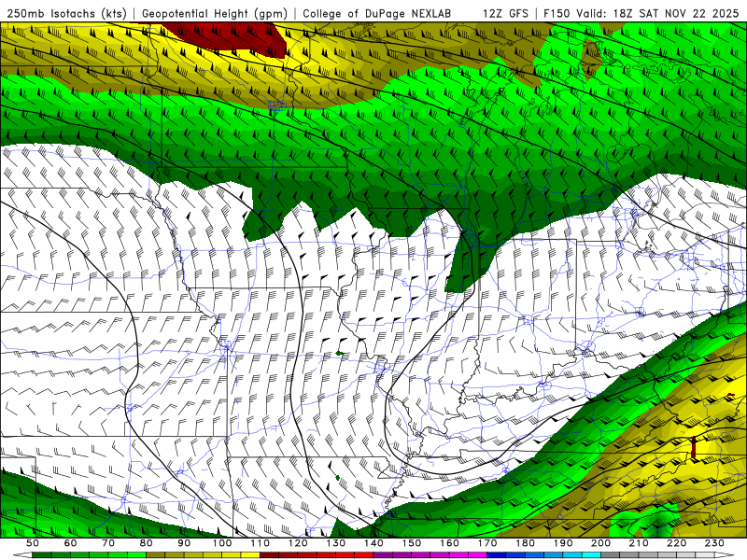
Task: Click the lightest gray swatch past 230
Action: coord(705,555)
